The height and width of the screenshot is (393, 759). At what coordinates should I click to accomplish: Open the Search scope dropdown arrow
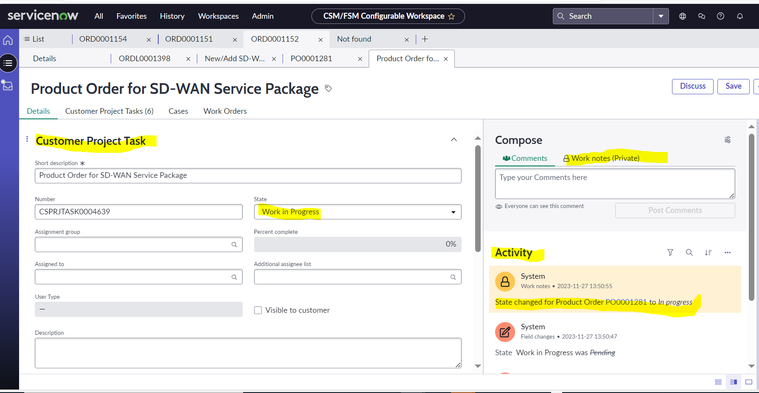(x=661, y=16)
